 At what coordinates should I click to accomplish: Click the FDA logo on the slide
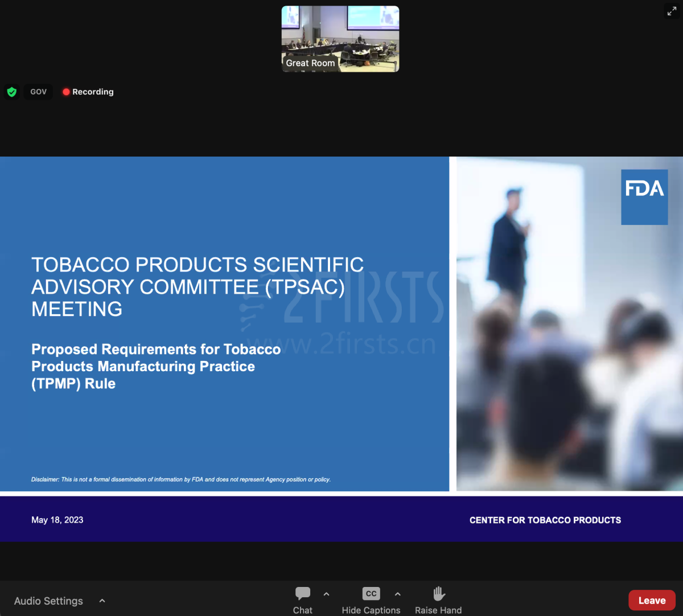644,197
